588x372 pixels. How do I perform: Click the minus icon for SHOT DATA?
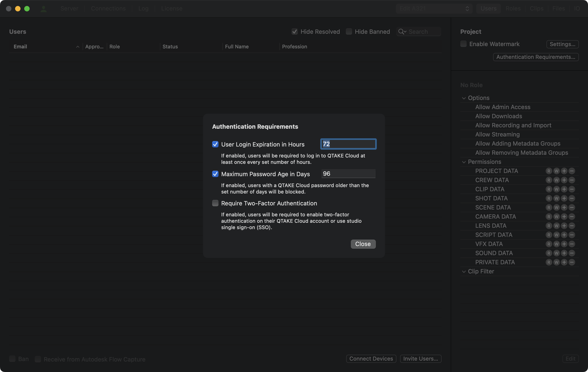(x=572, y=198)
